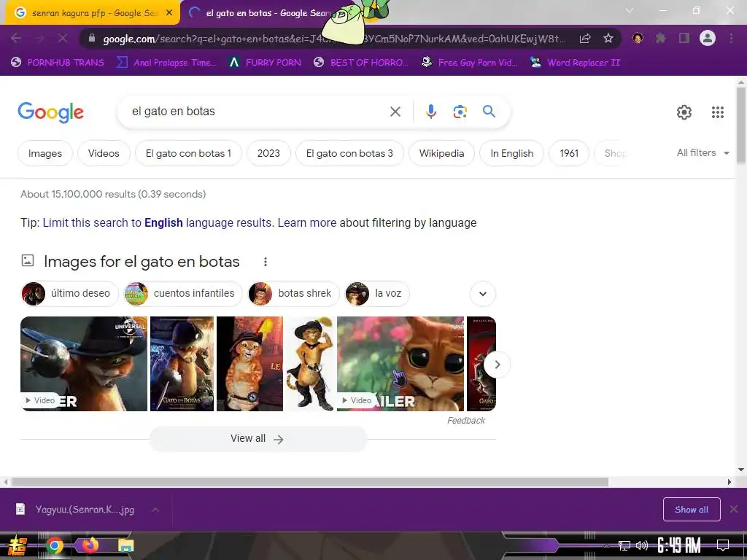Show hidden system tray icons
Image resolution: width=747 pixels, height=560 pixels.
pos(606,545)
